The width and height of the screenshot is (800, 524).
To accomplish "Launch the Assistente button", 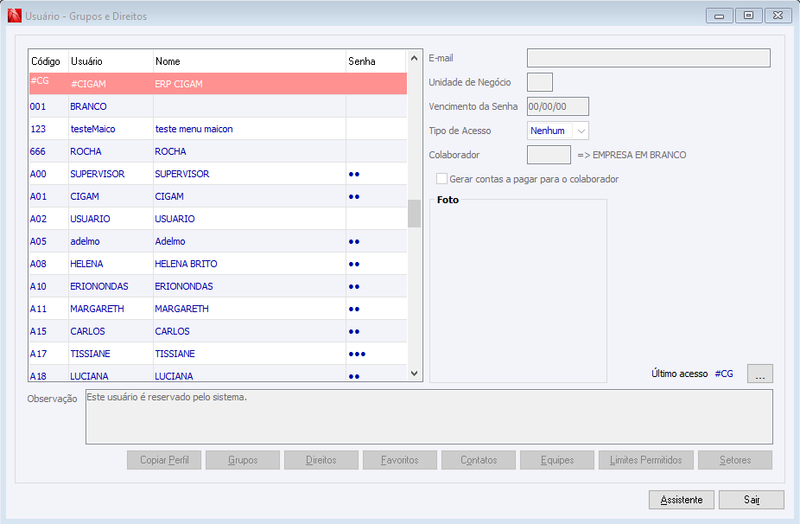I will 682,500.
